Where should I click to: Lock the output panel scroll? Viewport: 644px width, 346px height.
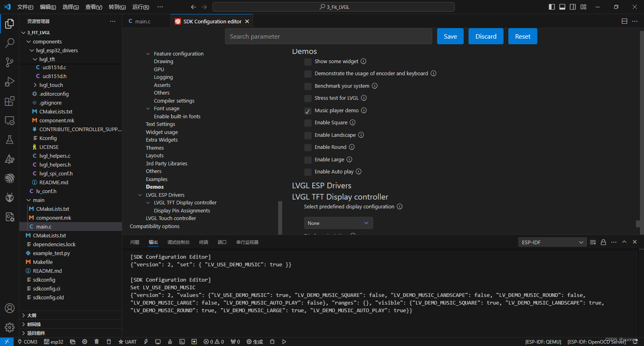[x=603, y=242]
